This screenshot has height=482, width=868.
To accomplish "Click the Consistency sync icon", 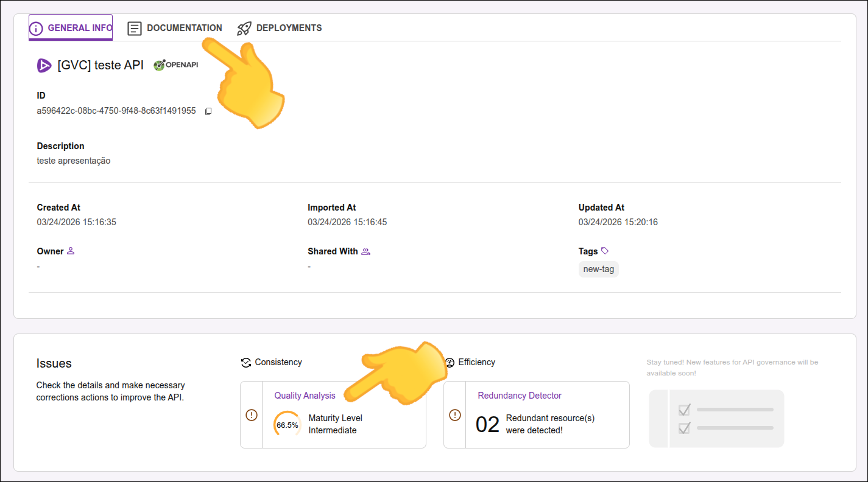I will coord(246,362).
